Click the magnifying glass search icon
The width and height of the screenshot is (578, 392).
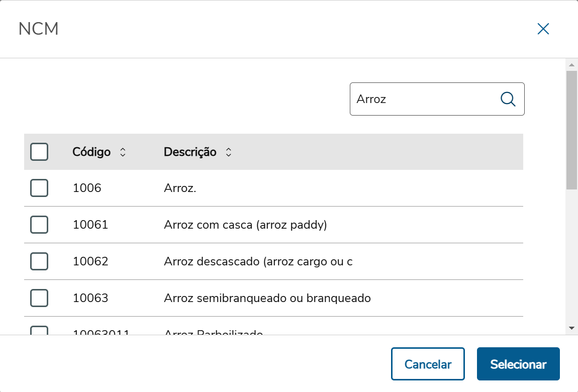point(508,99)
